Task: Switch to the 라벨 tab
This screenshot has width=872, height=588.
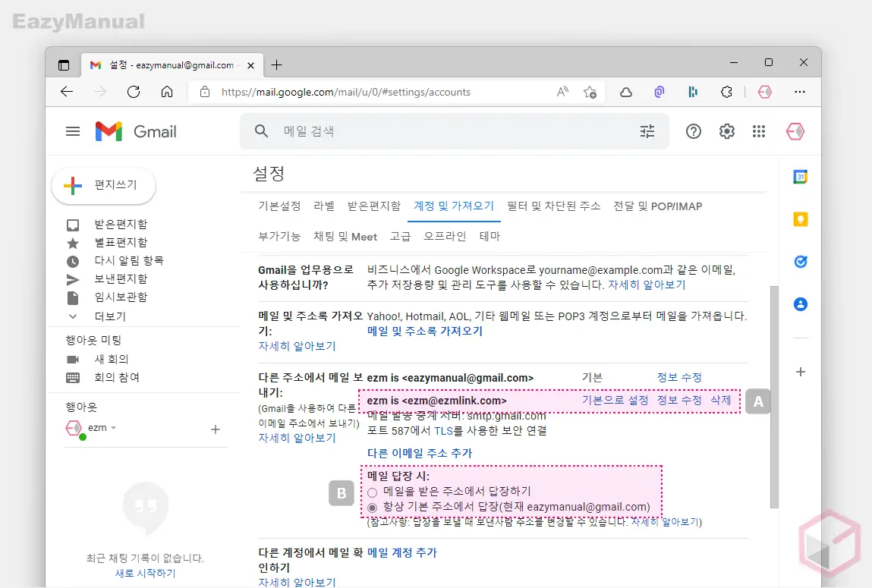Action: pos(324,206)
